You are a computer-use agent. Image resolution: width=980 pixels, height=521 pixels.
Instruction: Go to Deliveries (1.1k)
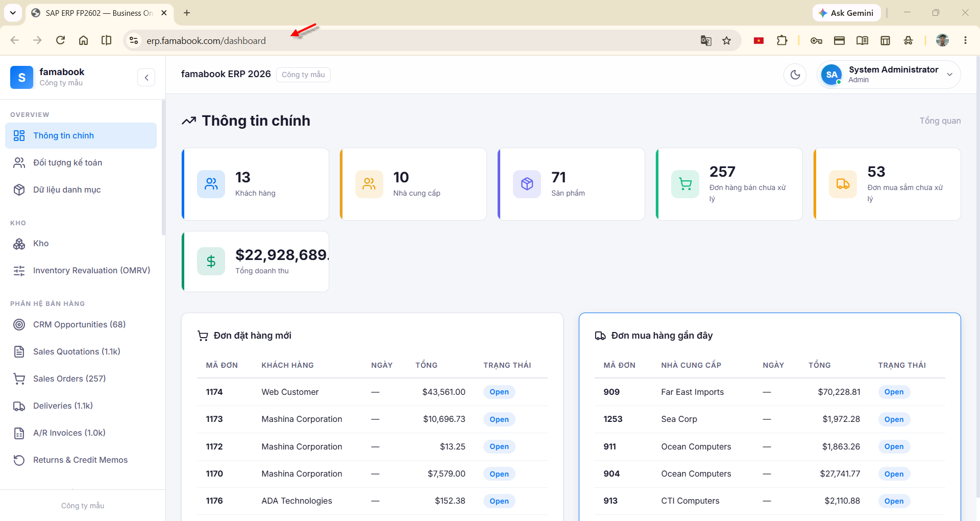click(81, 406)
